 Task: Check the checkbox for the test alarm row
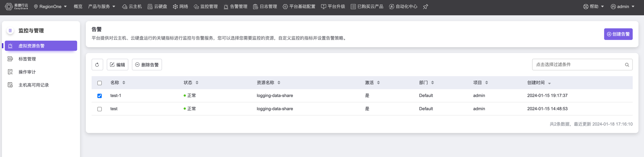coord(99,109)
